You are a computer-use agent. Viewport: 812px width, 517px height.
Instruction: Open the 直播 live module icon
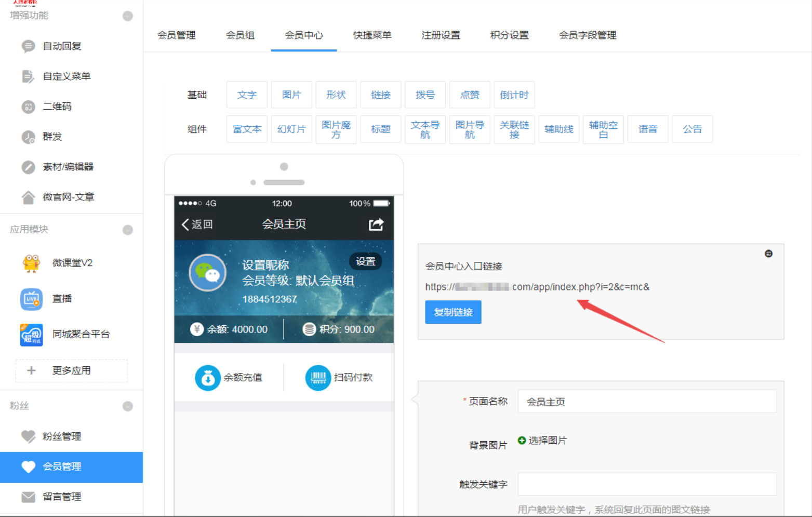coord(31,299)
